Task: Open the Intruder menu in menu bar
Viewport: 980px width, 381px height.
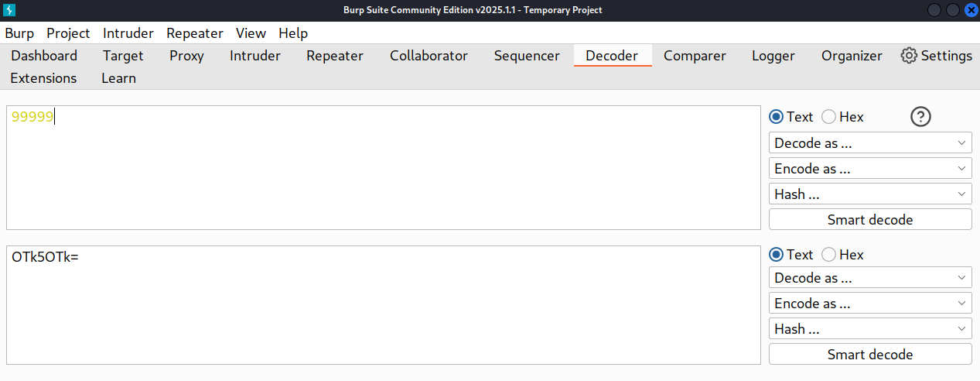Action: (x=128, y=33)
